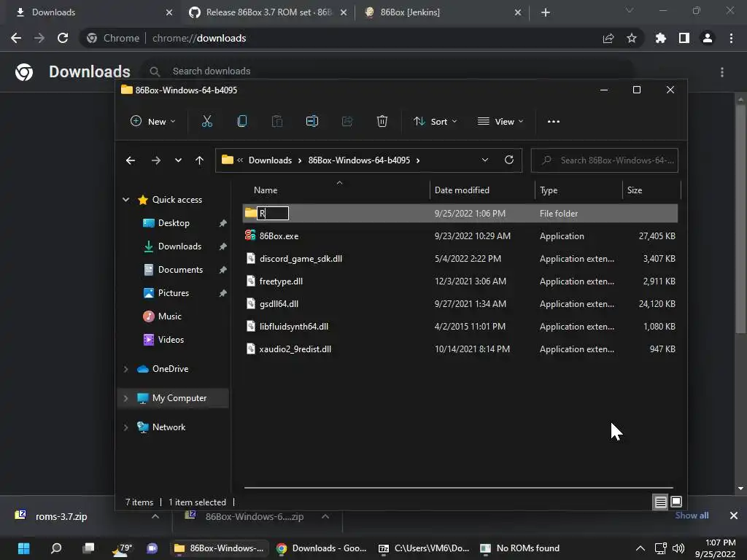Screen dimensions: 747x560
Task: Select Desktop in Quick access
Action: [x=174, y=223]
